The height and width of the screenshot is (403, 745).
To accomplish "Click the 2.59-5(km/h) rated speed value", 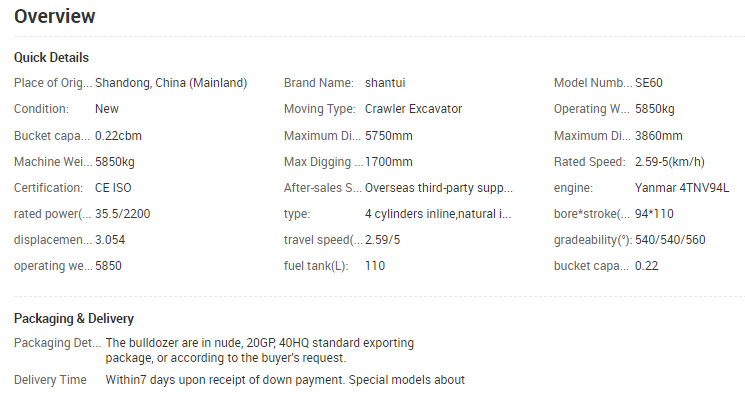I will (x=669, y=162).
